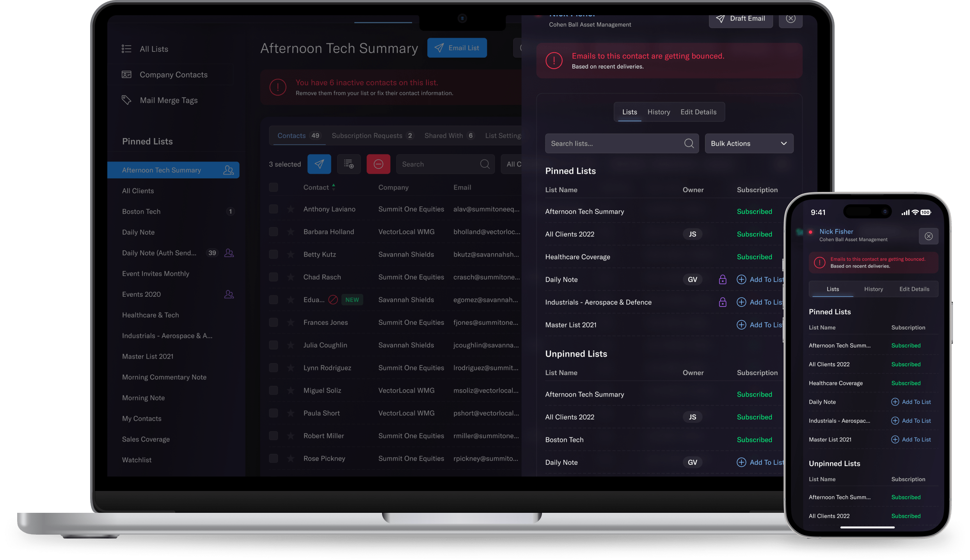Viewport: 970px width, 560px height.
Task: Click Email List button
Action: pos(457,48)
